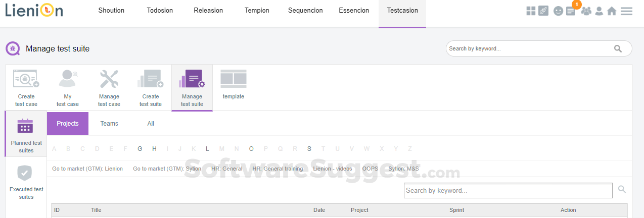Click the smiley face icon
The image size is (644, 218).
[558, 11]
